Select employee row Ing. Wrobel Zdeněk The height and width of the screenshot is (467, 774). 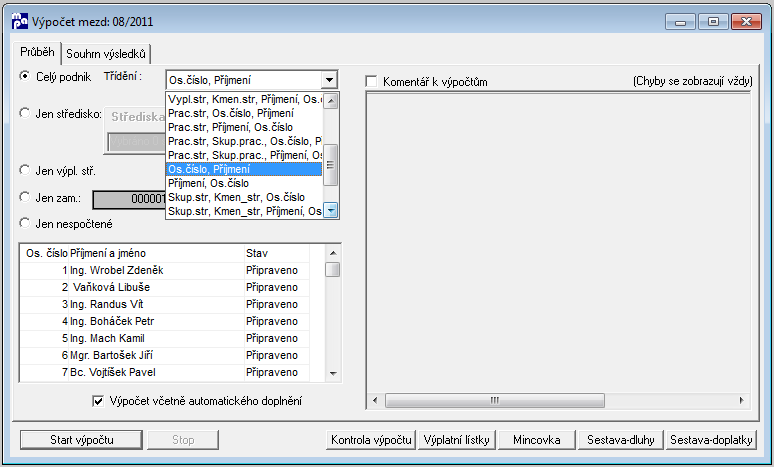pyautogui.click(x=165, y=271)
